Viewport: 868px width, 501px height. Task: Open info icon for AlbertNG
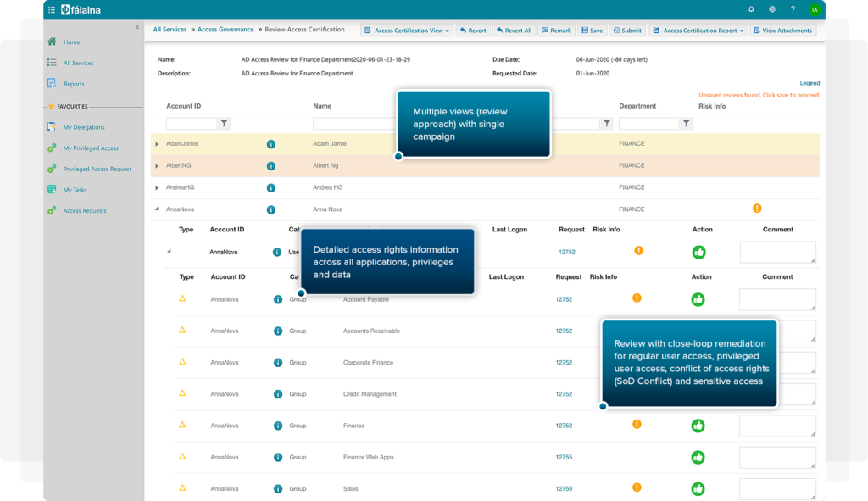click(x=270, y=165)
